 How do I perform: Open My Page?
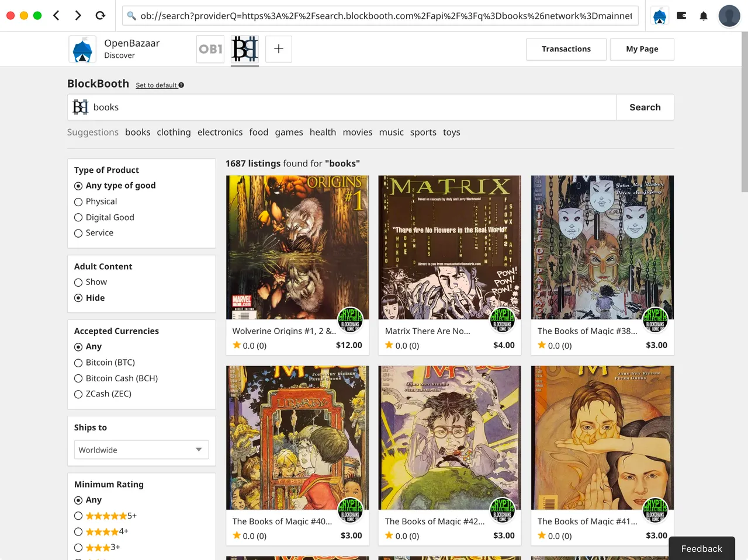tap(642, 49)
